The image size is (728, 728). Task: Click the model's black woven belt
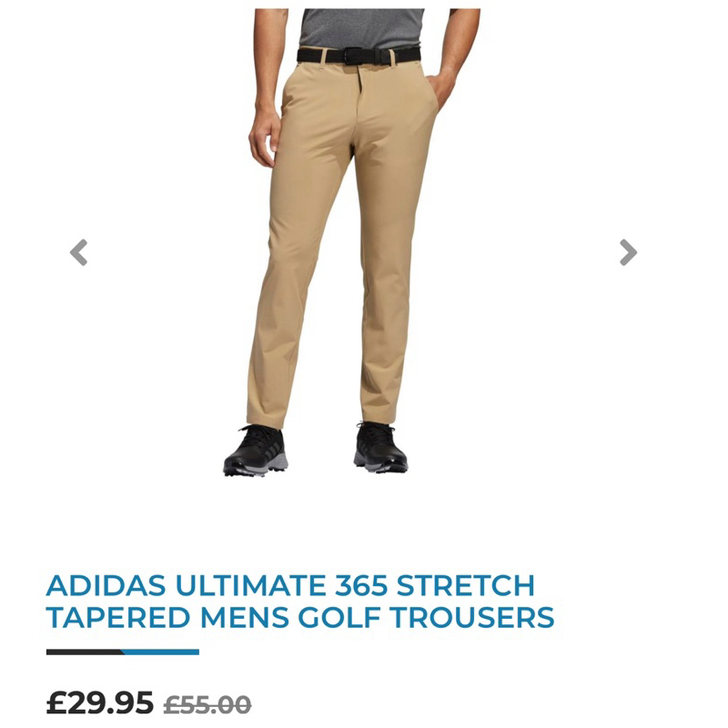359,56
